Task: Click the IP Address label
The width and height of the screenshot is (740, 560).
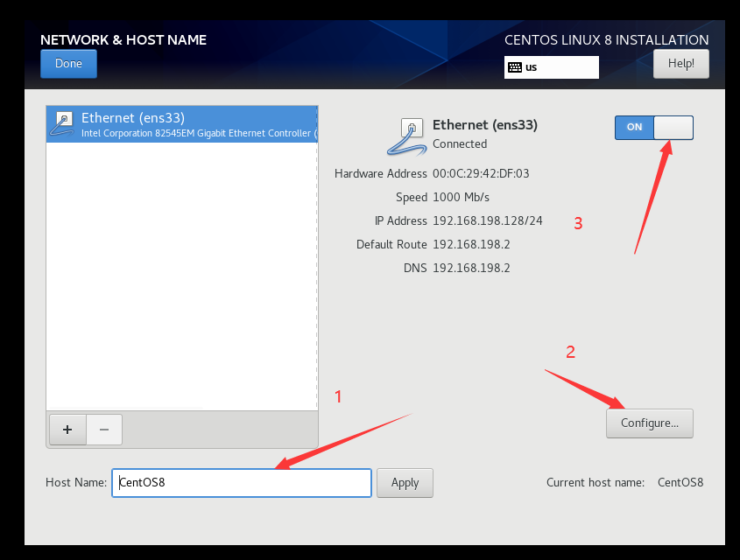Action: (x=401, y=220)
